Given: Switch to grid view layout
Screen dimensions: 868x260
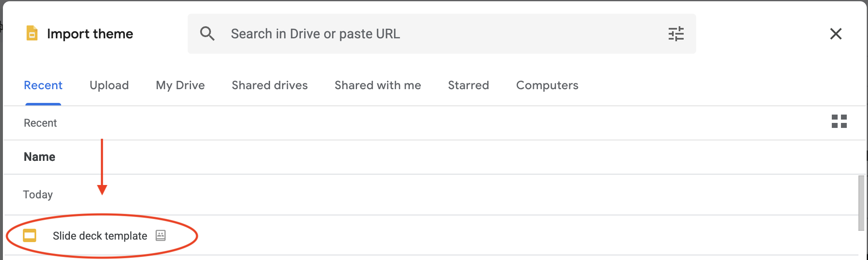Looking at the screenshot, I should [x=839, y=121].
